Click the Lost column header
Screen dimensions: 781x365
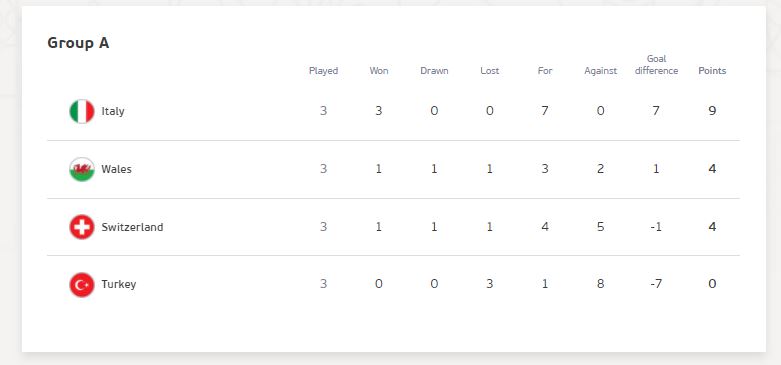490,71
